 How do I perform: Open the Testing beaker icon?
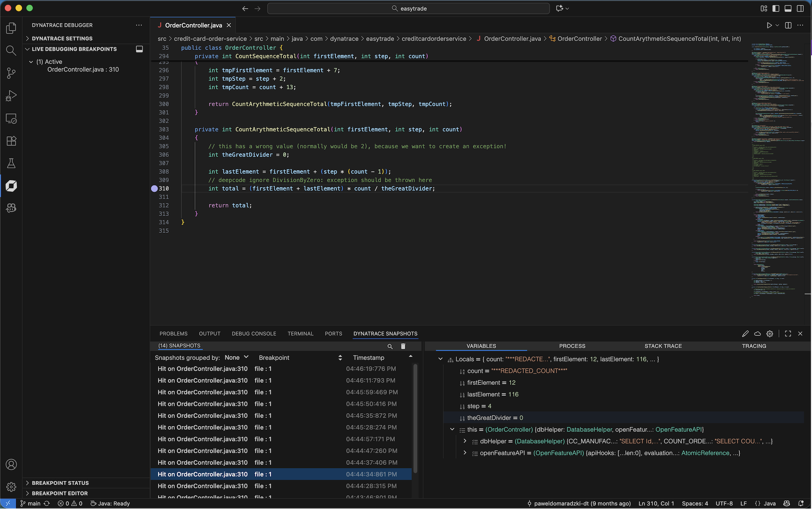(11, 163)
